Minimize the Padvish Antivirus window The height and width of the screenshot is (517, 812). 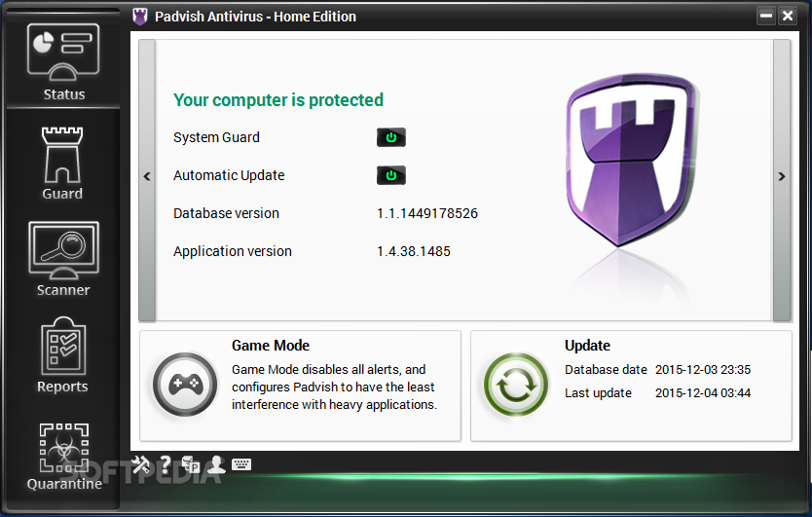coord(766,16)
